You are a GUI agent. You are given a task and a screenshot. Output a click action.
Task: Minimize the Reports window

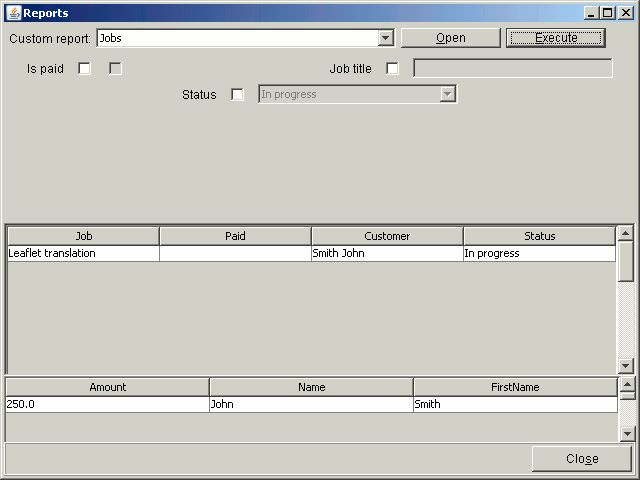[x=591, y=13]
